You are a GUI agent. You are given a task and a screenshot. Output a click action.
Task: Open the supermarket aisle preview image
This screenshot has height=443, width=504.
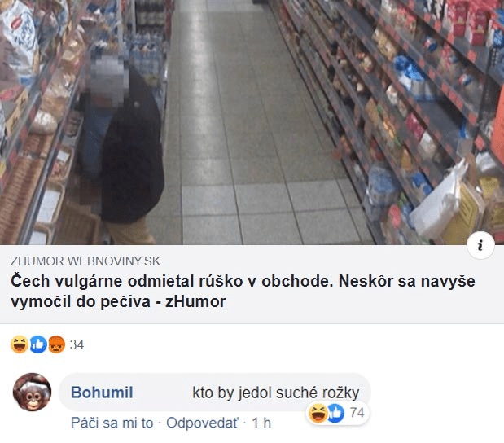click(252, 122)
